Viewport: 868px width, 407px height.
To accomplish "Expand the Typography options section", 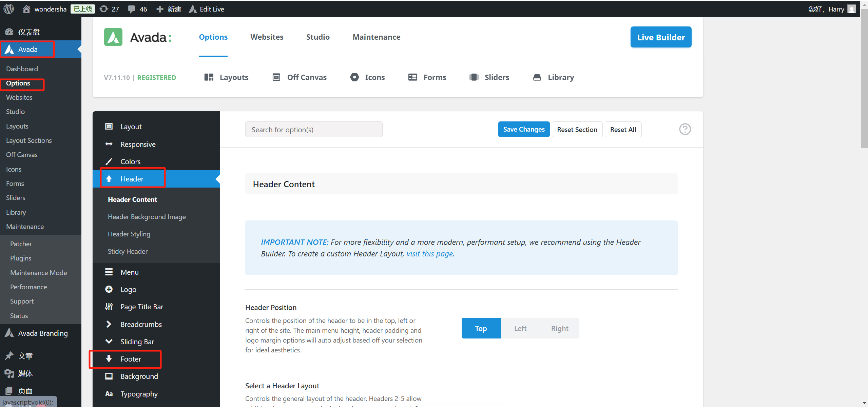I will click(x=139, y=394).
